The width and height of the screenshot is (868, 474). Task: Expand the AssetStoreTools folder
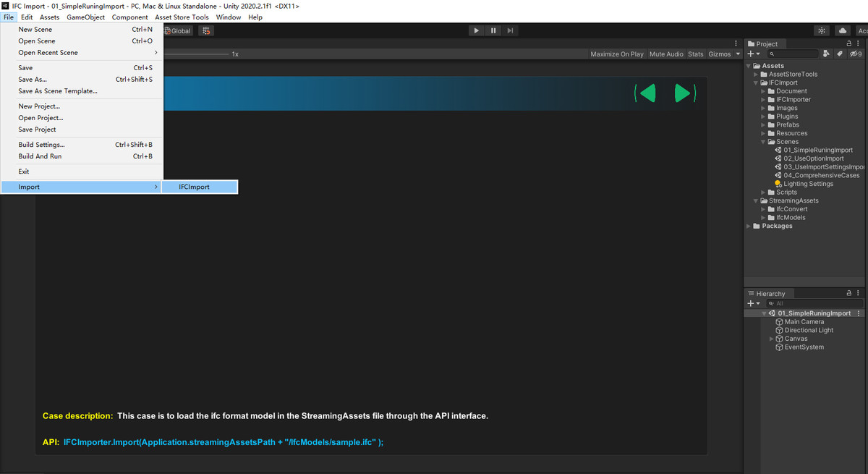(757, 75)
